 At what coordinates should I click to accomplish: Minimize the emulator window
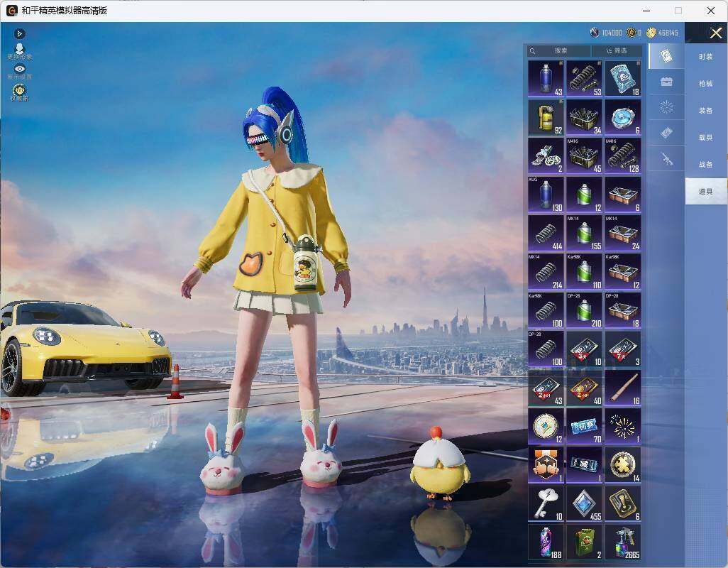pos(646,11)
